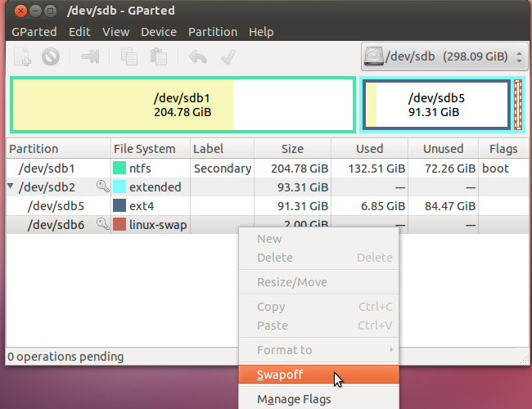This screenshot has width=532, height=409.
Task: Click the ext4 dark blue color swatch
Action: [x=119, y=205]
